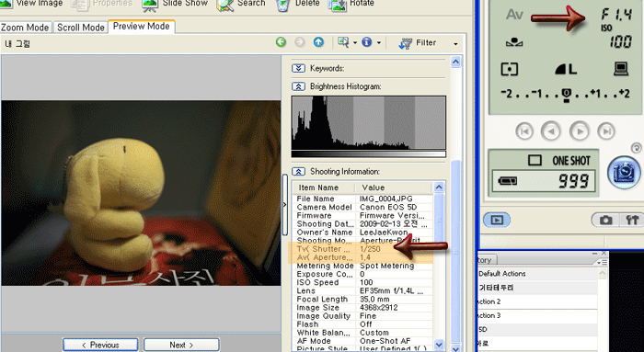Click the Delete trash can icon
The height and width of the screenshot is (352, 644).
(283, 5)
